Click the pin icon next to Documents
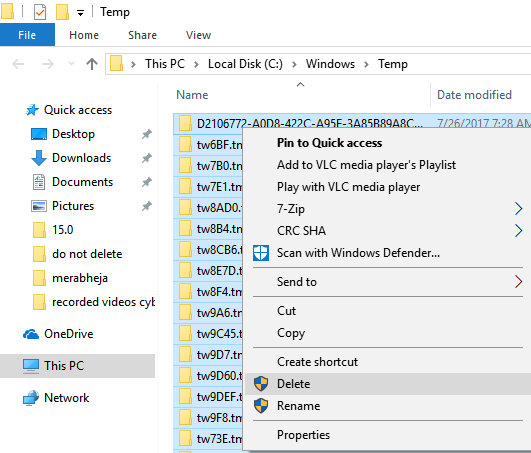This screenshot has height=453, width=531. coord(146,182)
